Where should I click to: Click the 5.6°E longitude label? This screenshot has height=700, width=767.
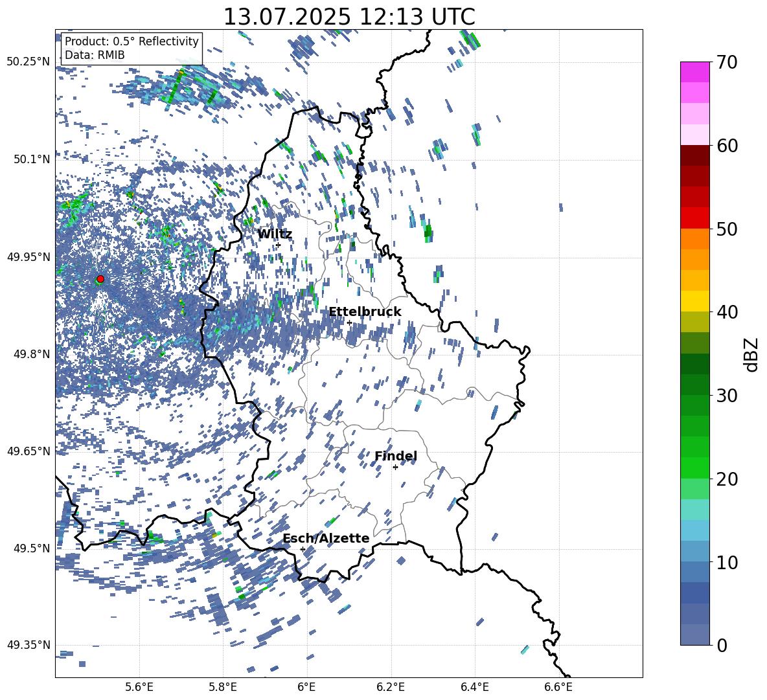[x=139, y=687]
